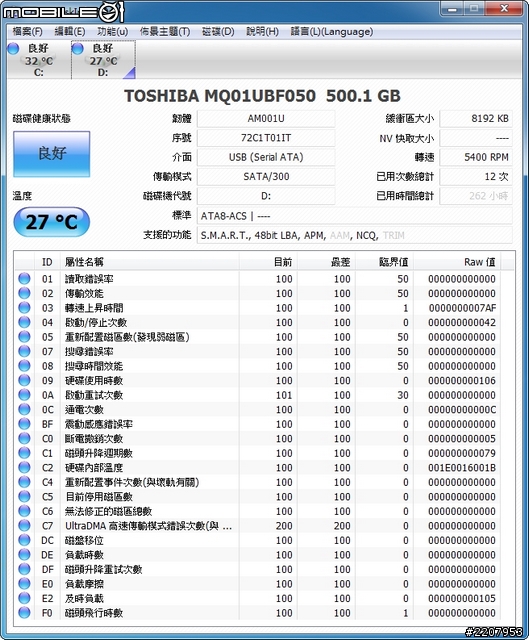Click the drive title TOSHIBA MQ01UBF050 500.1 GB
The width and height of the screenshot is (529, 640).
pos(262,96)
